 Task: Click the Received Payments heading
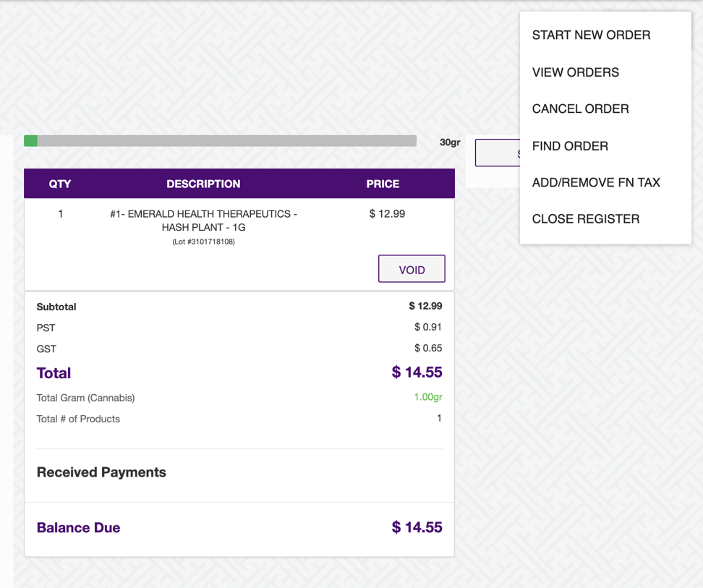point(101,472)
